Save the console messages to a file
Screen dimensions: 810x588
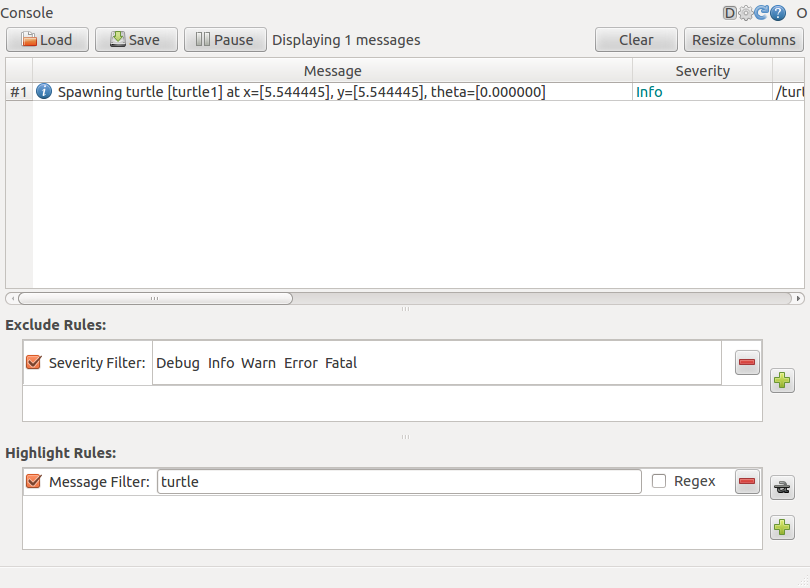(135, 40)
